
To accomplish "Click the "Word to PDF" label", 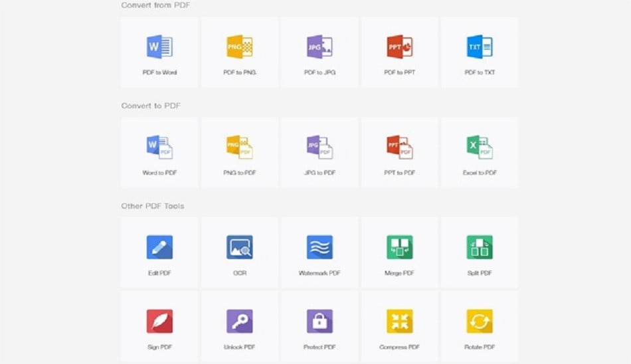I will point(160,173).
